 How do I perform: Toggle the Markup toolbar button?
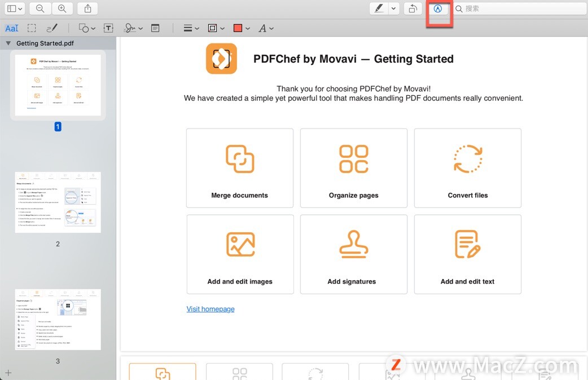pyautogui.click(x=438, y=8)
